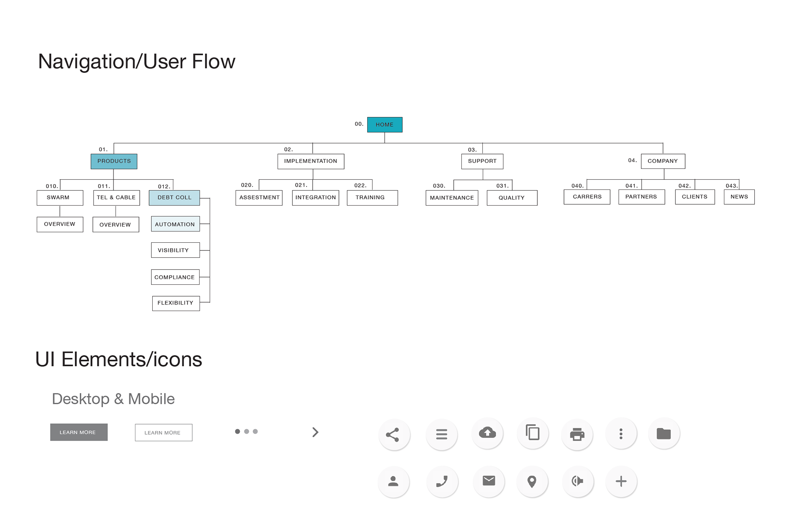
Task: Open the vertical three-dot more icon
Action: tap(621, 434)
